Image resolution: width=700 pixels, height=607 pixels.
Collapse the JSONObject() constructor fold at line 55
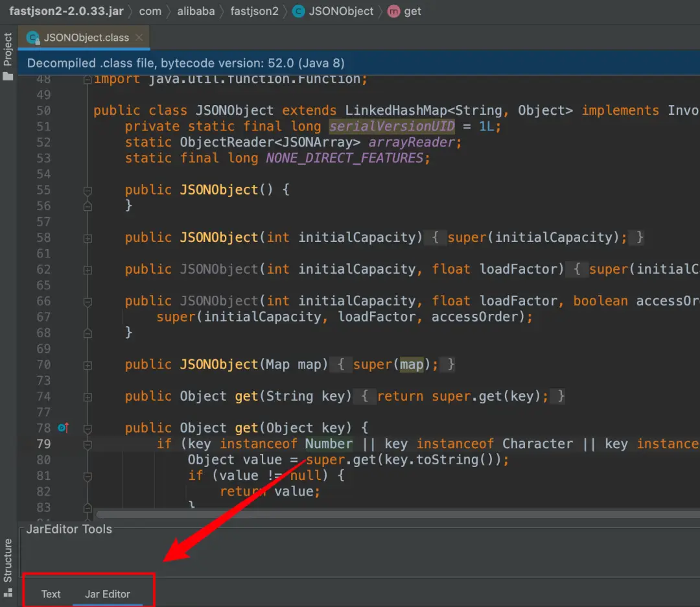point(87,191)
